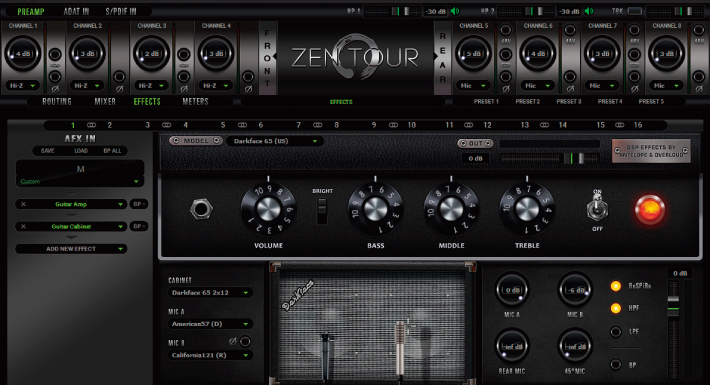Click the LOAD preset button
This screenshot has width=710, height=385.
(81, 151)
